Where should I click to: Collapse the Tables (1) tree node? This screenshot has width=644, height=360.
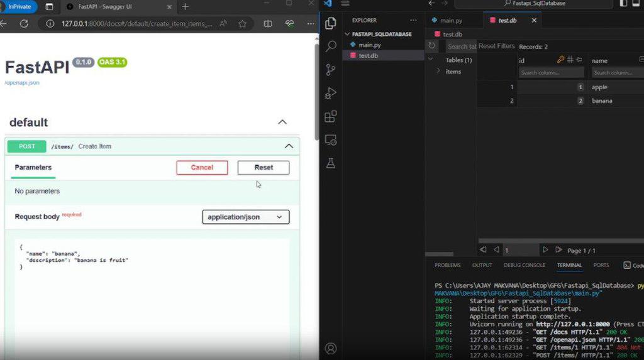[430, 60]
